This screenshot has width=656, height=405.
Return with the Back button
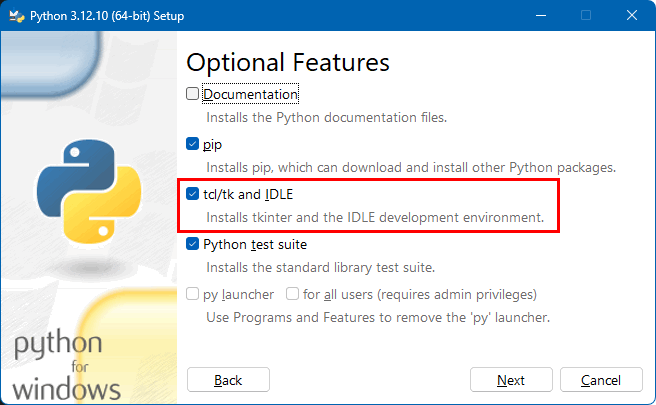point(228,380)
